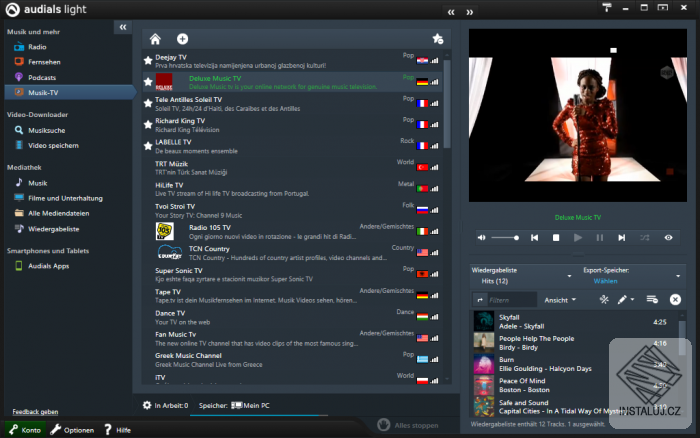
Task: Navigate forward with the top arrow
Action: coord(470,12)
